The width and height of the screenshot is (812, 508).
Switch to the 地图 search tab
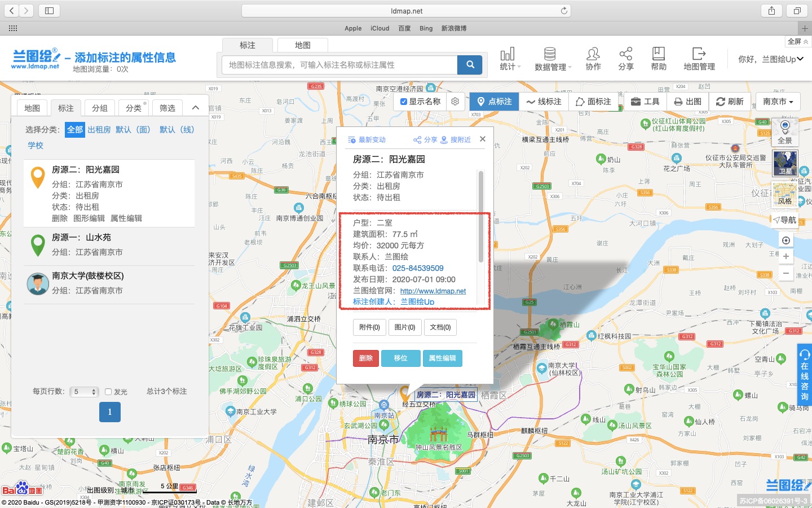[x=303, y=45]
